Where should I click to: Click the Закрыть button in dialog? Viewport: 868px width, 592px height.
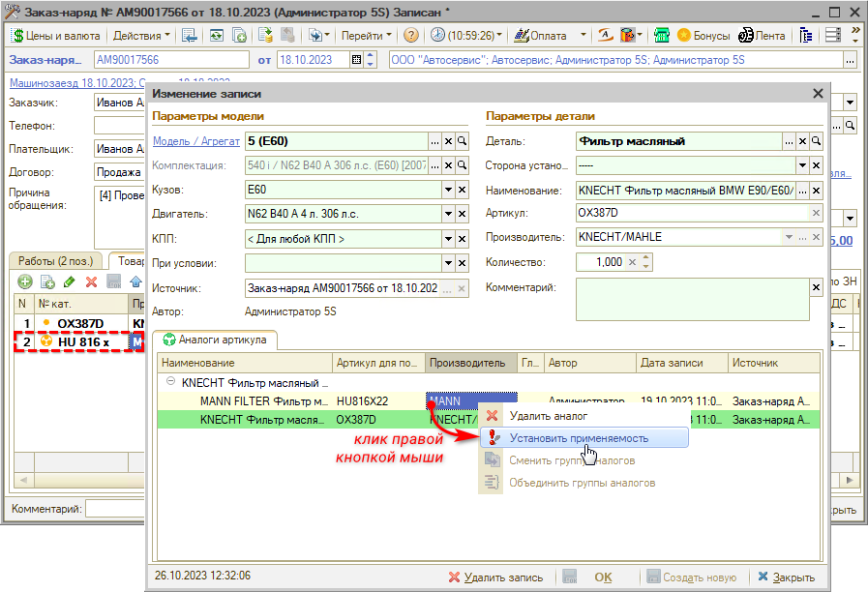(x=786, y=577)
